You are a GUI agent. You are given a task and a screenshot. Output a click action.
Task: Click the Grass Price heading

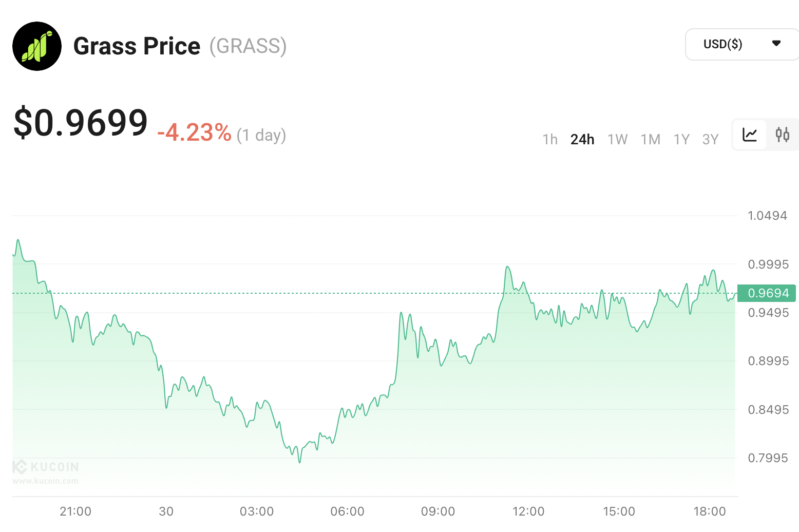click(137, 46)
